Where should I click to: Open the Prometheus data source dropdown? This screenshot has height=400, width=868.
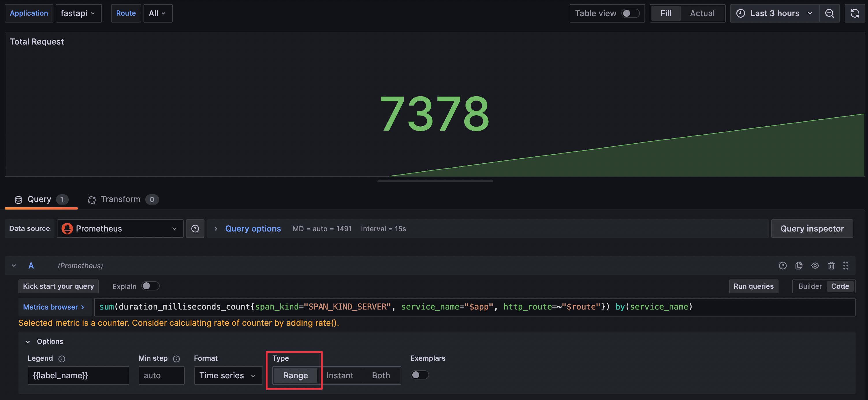(x=120, y=229)
